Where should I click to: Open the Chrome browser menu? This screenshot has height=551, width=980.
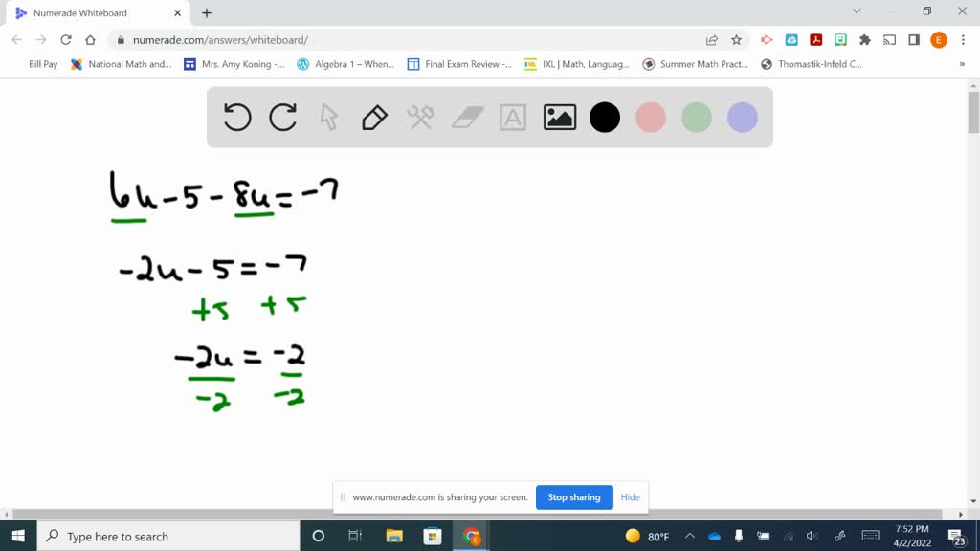(x=961, y=39)
